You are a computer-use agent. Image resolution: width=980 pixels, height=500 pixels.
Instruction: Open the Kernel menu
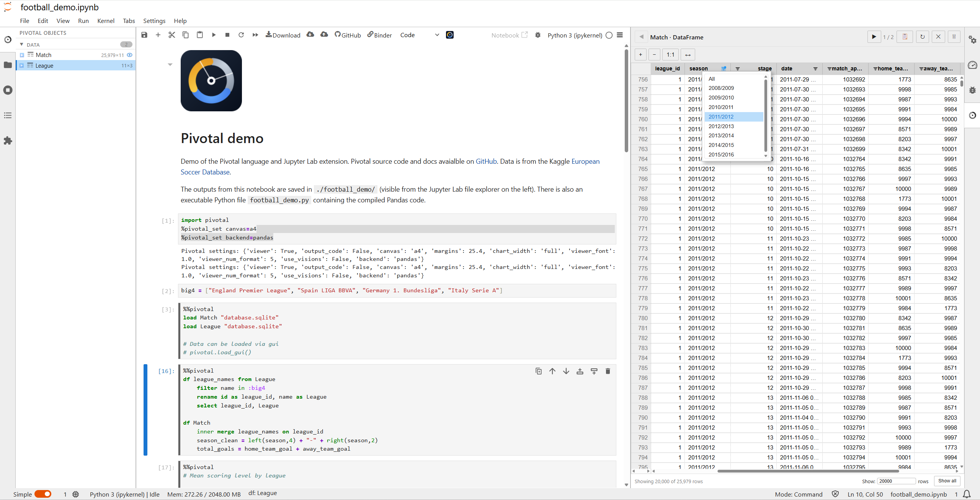click(106, 21)
